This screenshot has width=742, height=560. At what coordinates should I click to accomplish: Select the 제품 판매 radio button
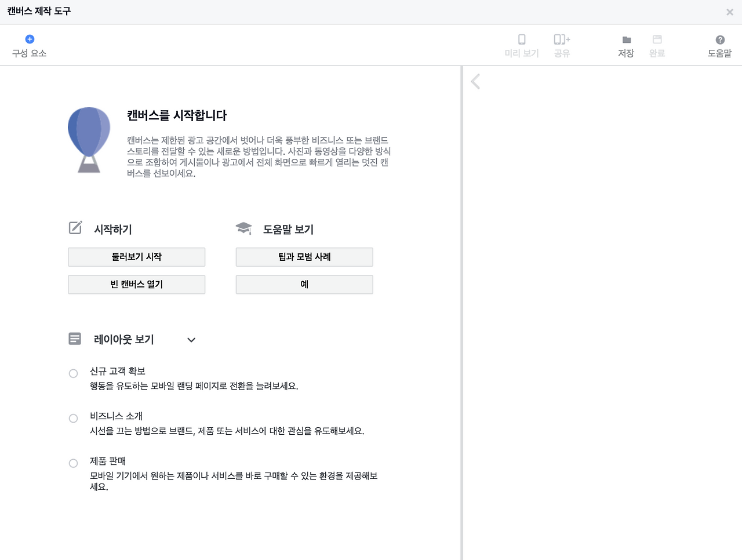coord(73,463)
